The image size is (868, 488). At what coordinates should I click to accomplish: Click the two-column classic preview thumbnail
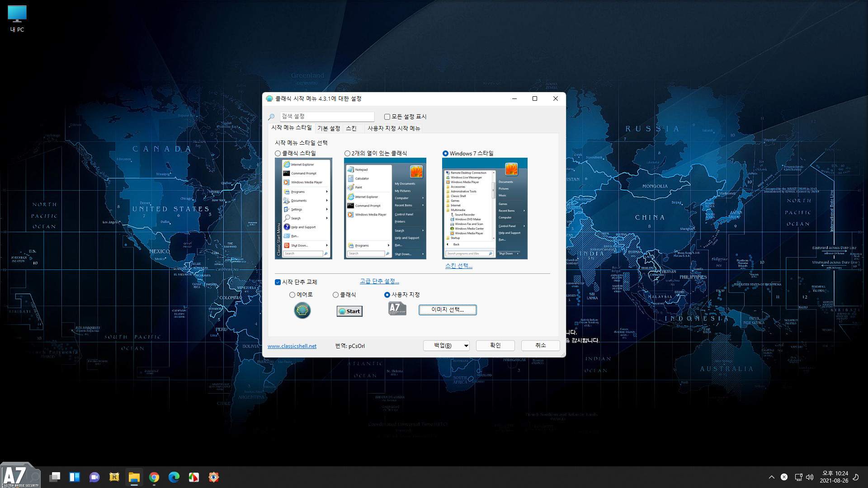pyautogui.click(x=385, y=208)
